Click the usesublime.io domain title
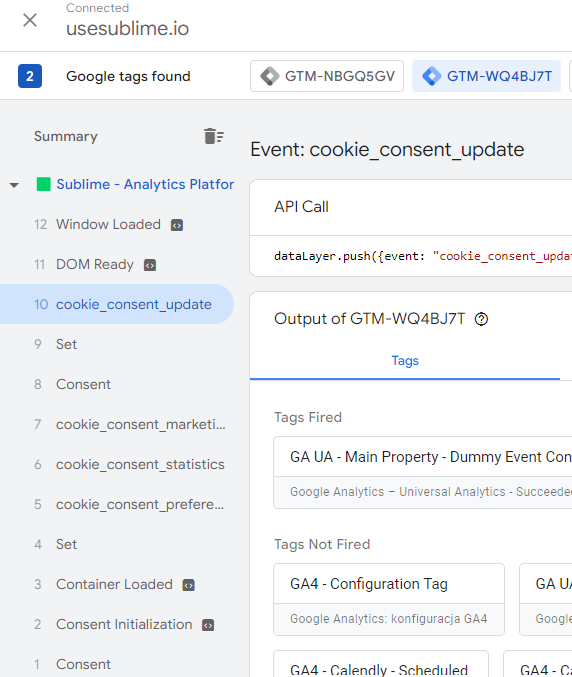 click(127, 28)
